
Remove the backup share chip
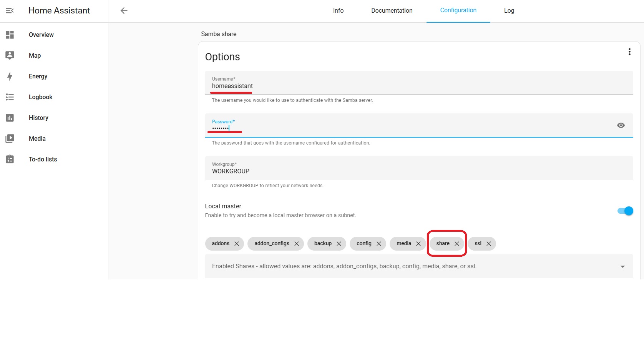click(339, 244)
